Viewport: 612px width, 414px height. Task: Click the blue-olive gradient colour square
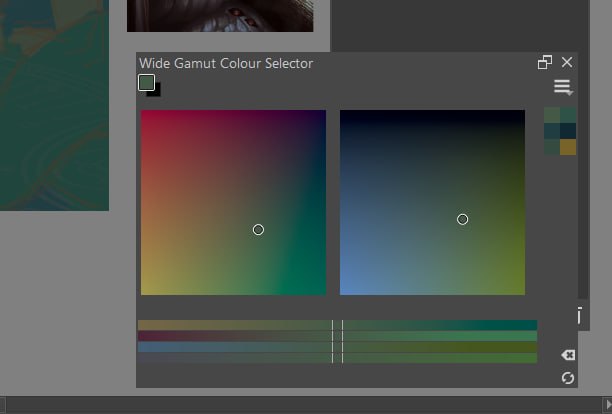[432, 203]
